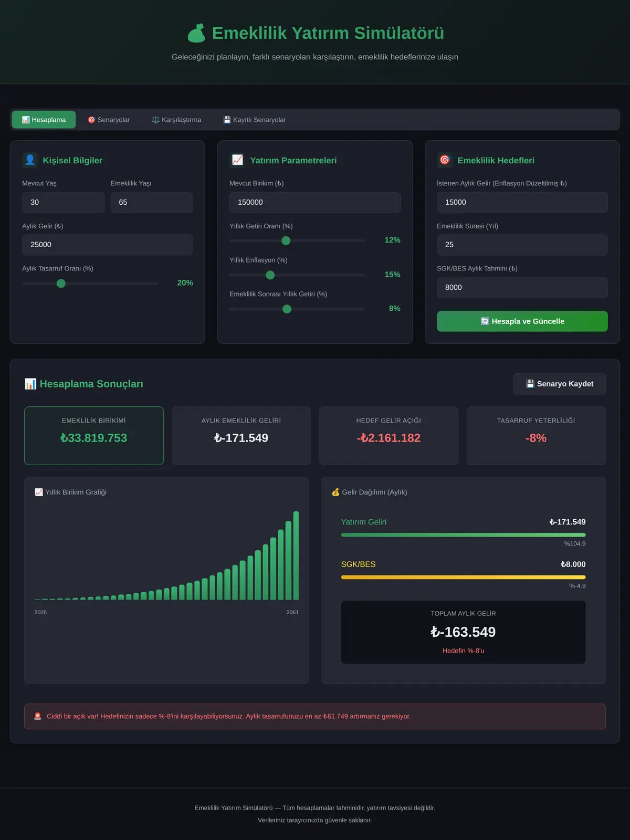Switch to the Senaryolar tab

(x=109, y=120)
